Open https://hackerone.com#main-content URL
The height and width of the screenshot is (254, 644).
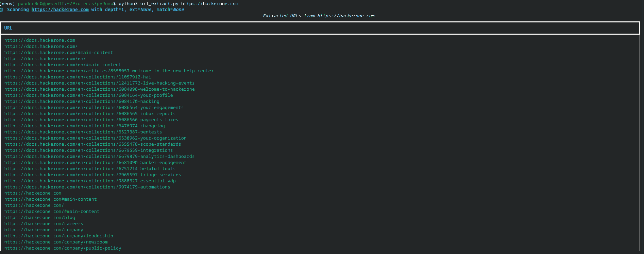click(51, 199)
